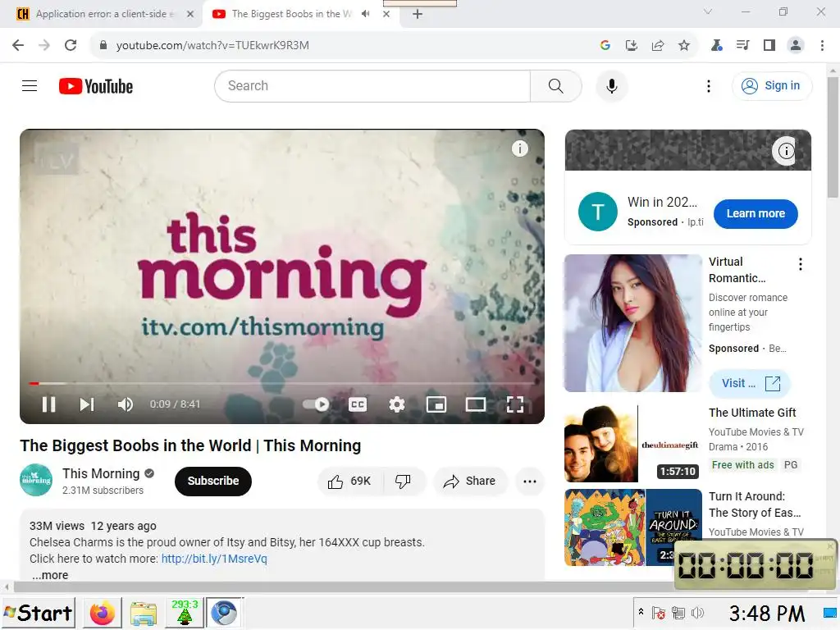Open video info card icon

tap(519, 148)
